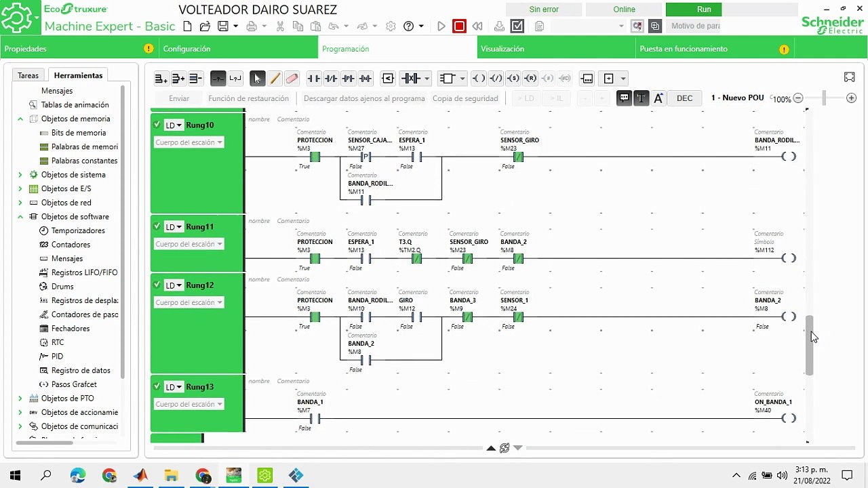Select the draw line pencil tool
Viewport: 868px width, 488px height.
pos(275,79)
